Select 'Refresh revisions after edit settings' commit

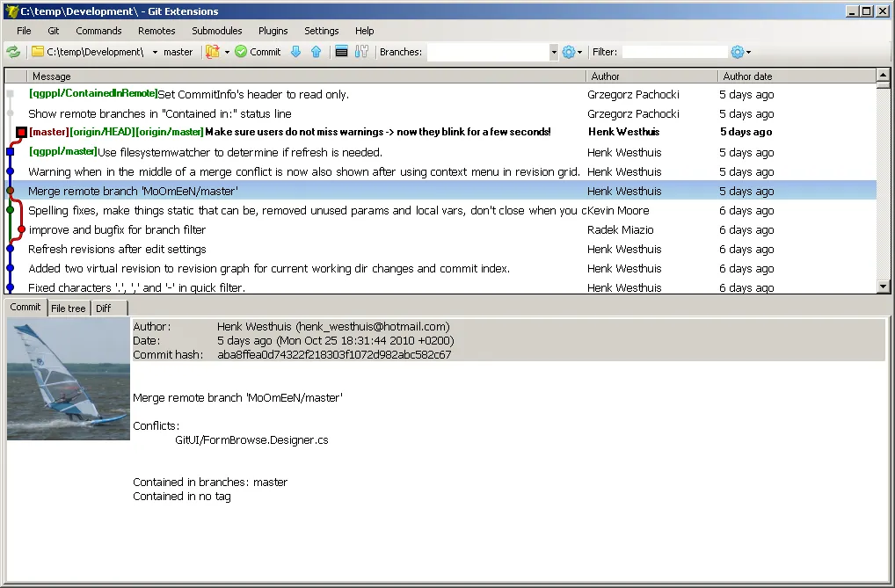(440, 250)
